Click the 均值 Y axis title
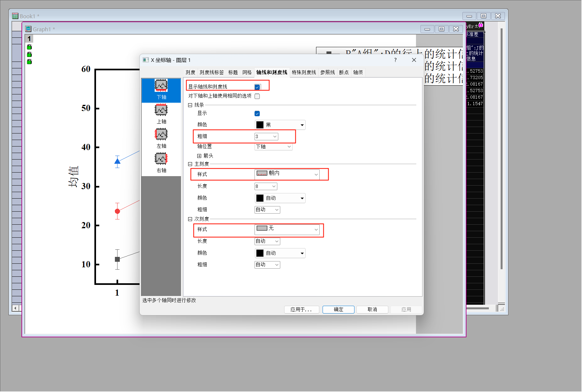The height and width of the screenshot is (392, 582). tap(74, 177)
